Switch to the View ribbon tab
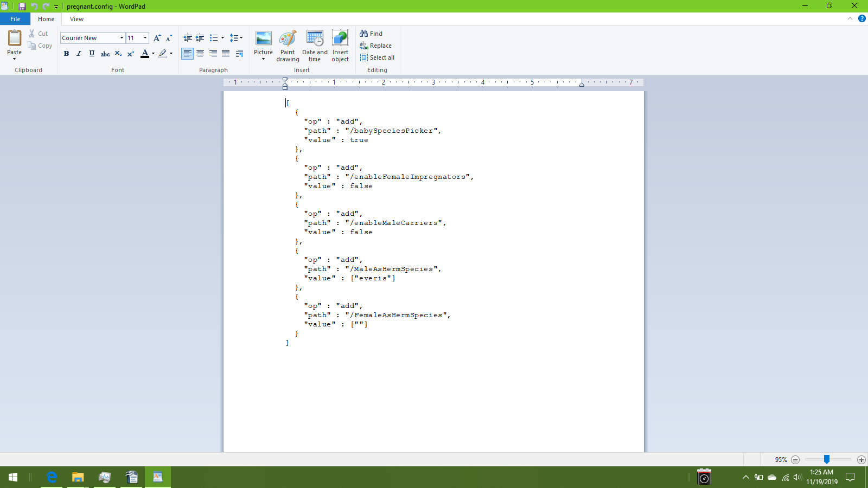Viewport: 868px width, 488px height. tap(76, 19)
